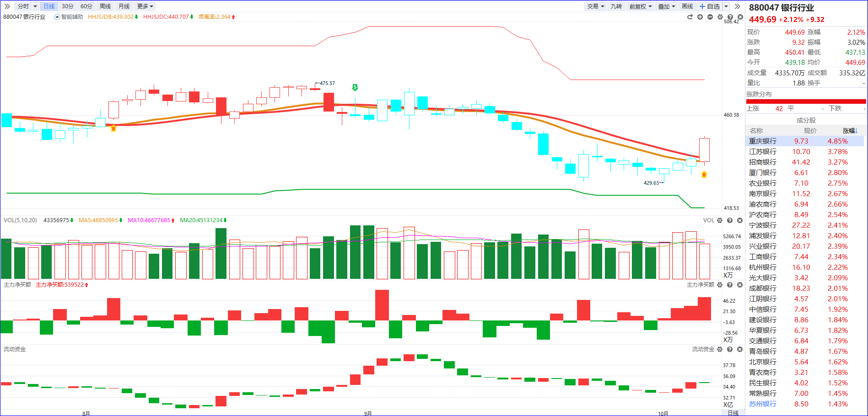
Task: Expand the left sidebar with double-chevron icon
Action: [7, 6]
